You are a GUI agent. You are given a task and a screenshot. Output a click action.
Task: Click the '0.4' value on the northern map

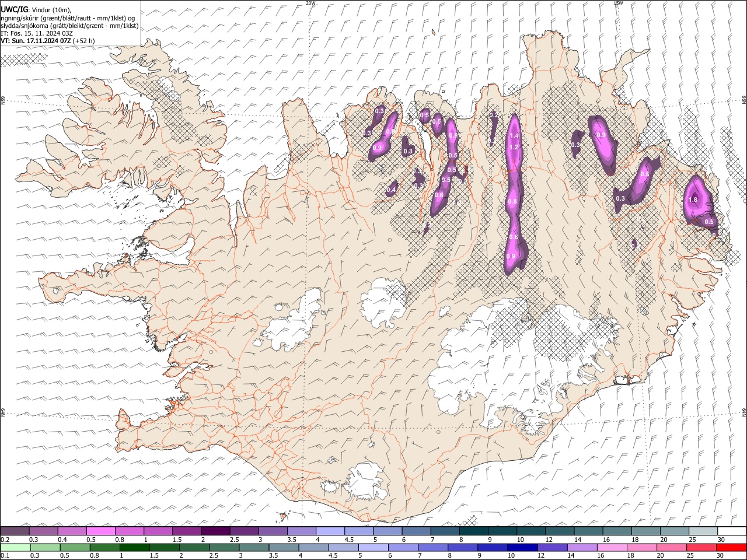392,190
